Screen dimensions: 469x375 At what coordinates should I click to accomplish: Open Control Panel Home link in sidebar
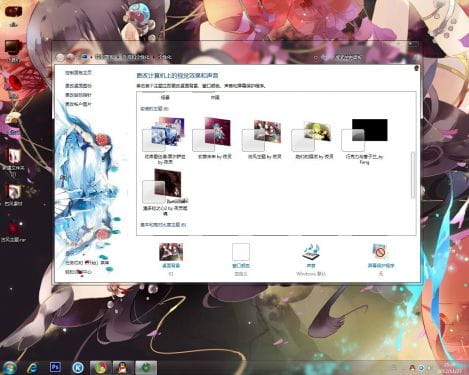coord(78,72)
